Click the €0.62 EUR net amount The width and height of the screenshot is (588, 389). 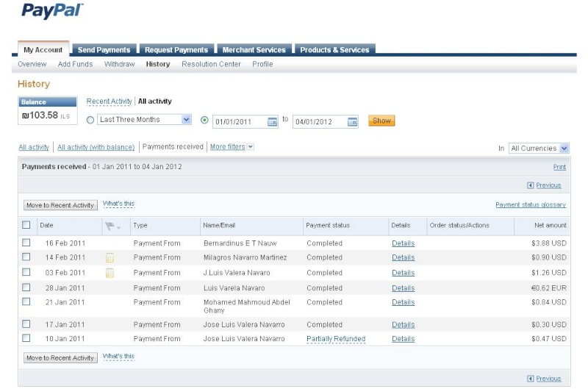pyautogui.click(x=549, y=288)
